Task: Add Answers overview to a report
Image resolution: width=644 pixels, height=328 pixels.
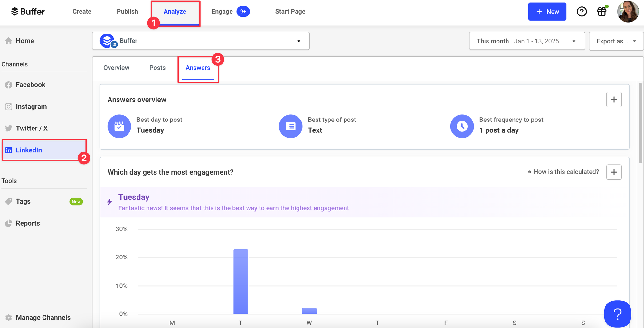Action: [x=614, y=100]
